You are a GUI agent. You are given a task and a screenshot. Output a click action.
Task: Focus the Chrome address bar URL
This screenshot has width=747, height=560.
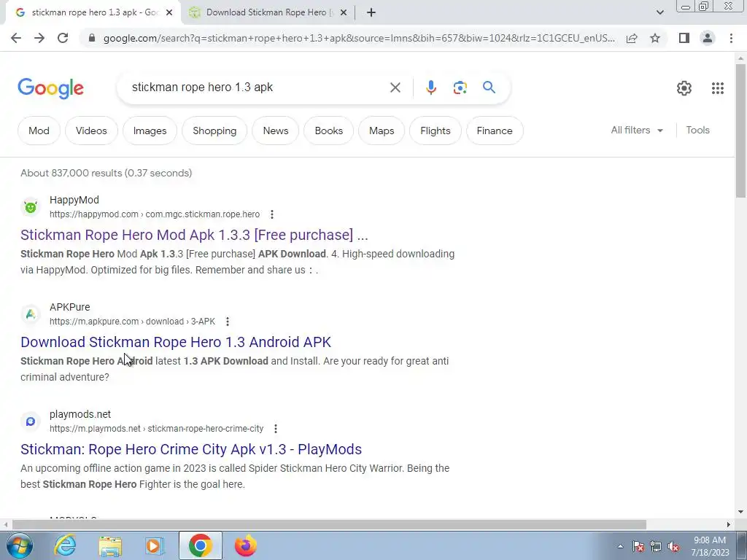(358, 38)
